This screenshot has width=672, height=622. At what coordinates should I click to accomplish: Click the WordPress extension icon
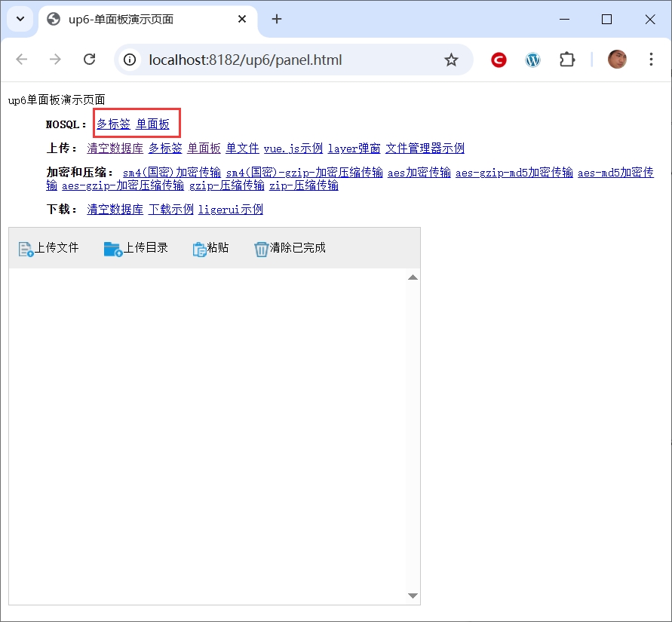(x=533, y=60)
